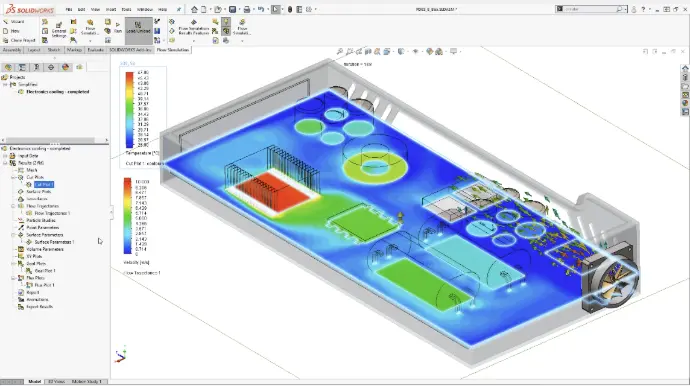
Task: Open the ConfigurationManager panel tab
Action: (x=37, y=67)
